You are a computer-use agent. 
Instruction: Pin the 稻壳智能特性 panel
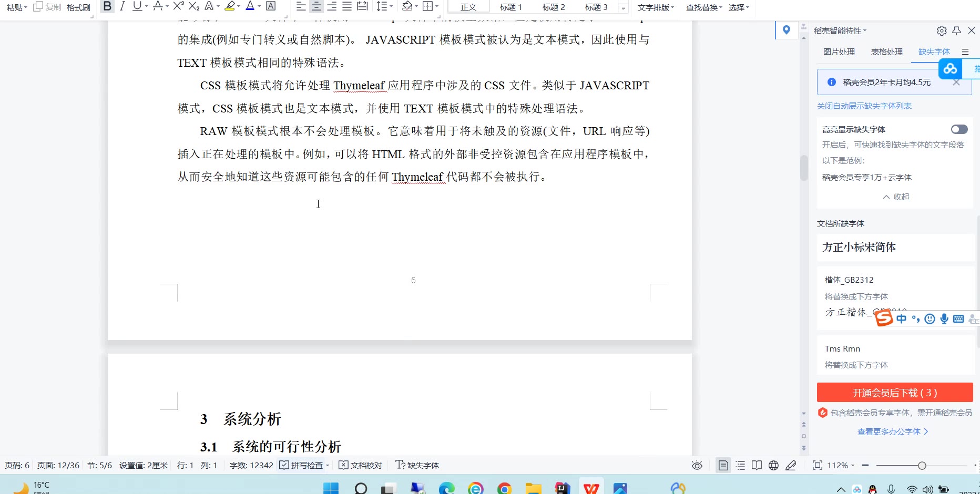pos(957,30)
